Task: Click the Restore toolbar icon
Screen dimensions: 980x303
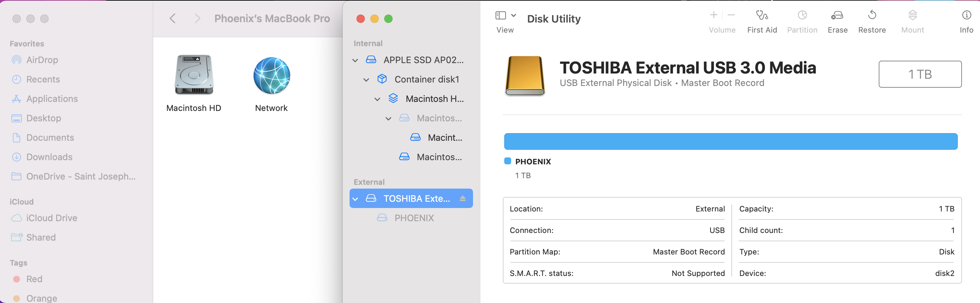Action: click(871, 15)
